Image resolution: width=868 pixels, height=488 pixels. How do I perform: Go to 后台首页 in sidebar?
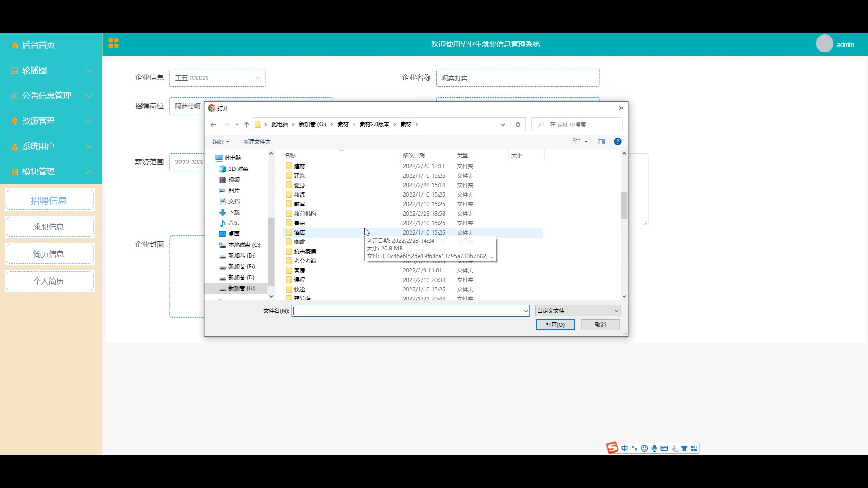[38, 45]
